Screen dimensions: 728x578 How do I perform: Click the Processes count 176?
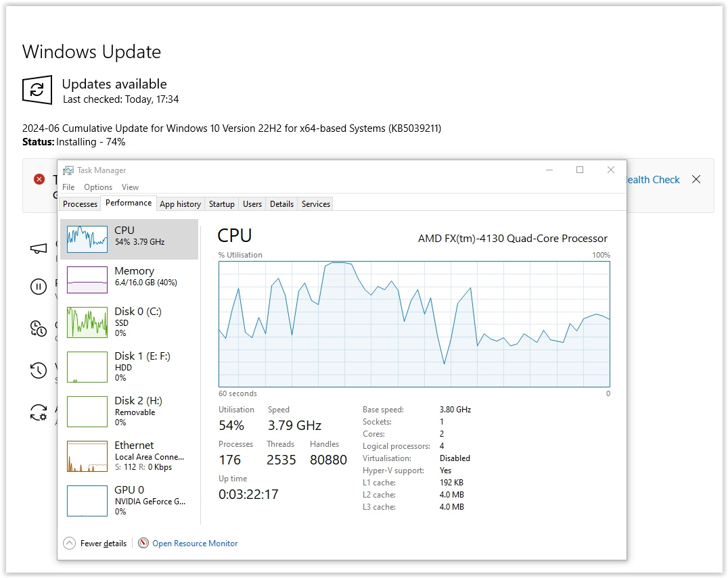point(230,460)
